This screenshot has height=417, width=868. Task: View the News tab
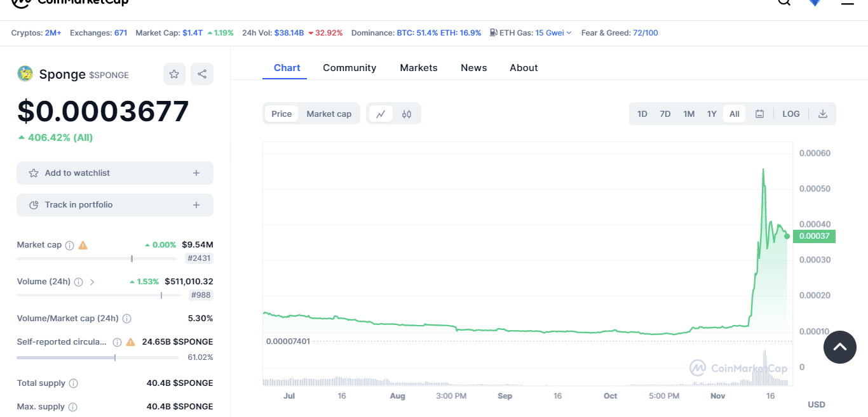pyautogui.click(x=474, y=68)
